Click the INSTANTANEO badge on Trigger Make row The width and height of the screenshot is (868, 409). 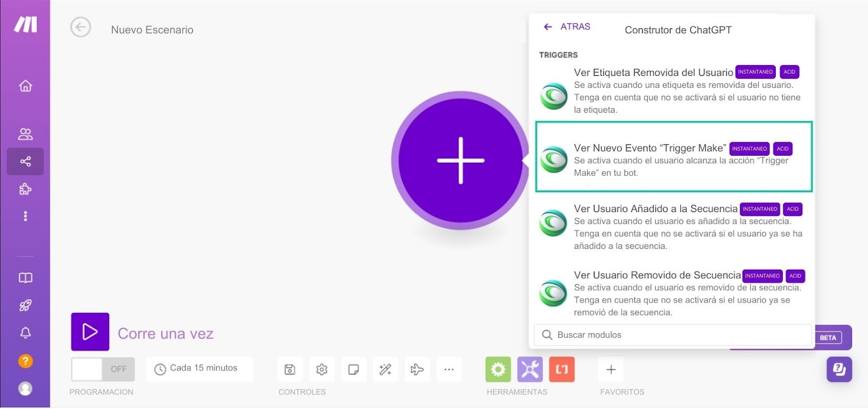749,149
